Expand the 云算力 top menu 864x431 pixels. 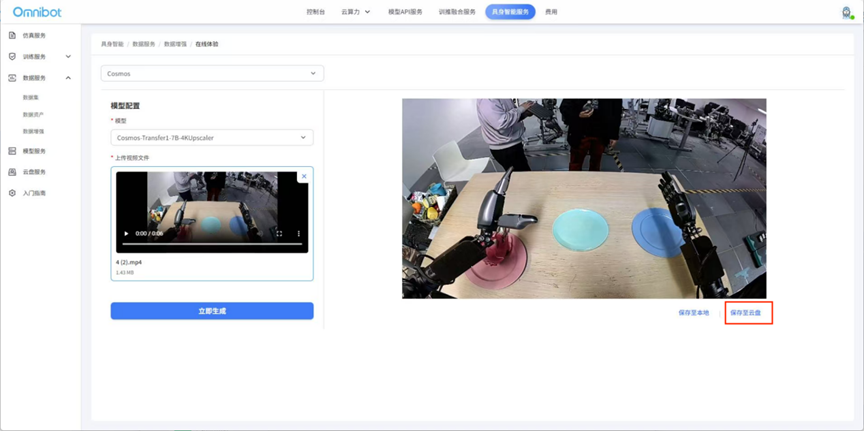(355, 12)
